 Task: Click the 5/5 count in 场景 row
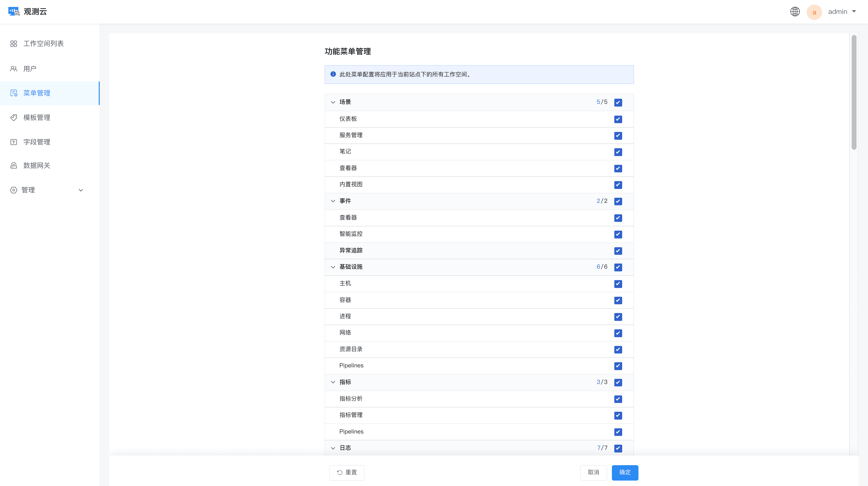[x=602, y=102]
